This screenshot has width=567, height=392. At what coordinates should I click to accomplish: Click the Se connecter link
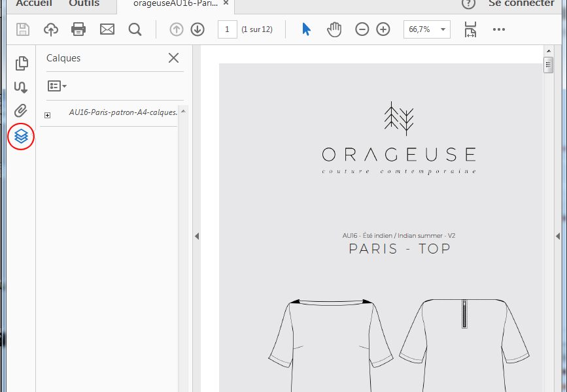click(x=521, y=3)
